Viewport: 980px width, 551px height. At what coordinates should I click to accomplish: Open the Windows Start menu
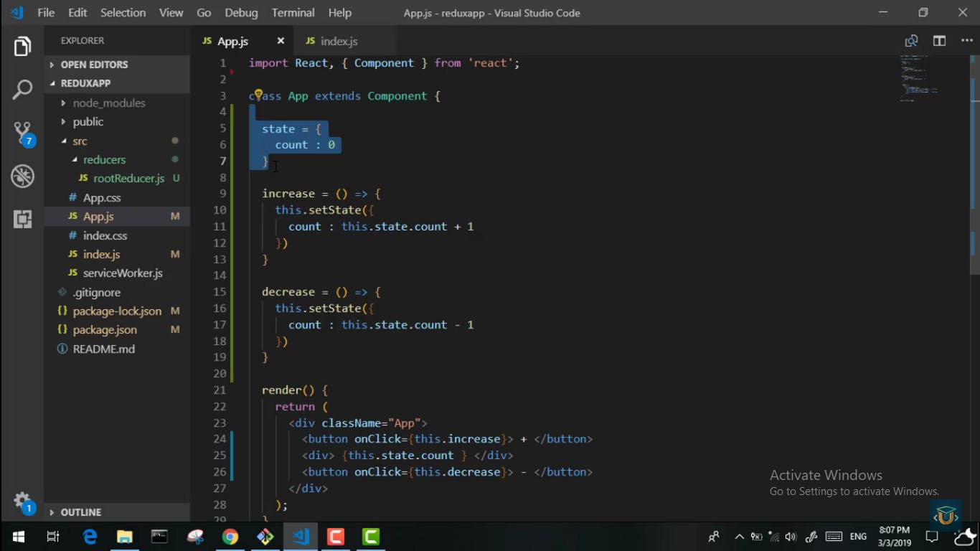click(x=19, y=537)
